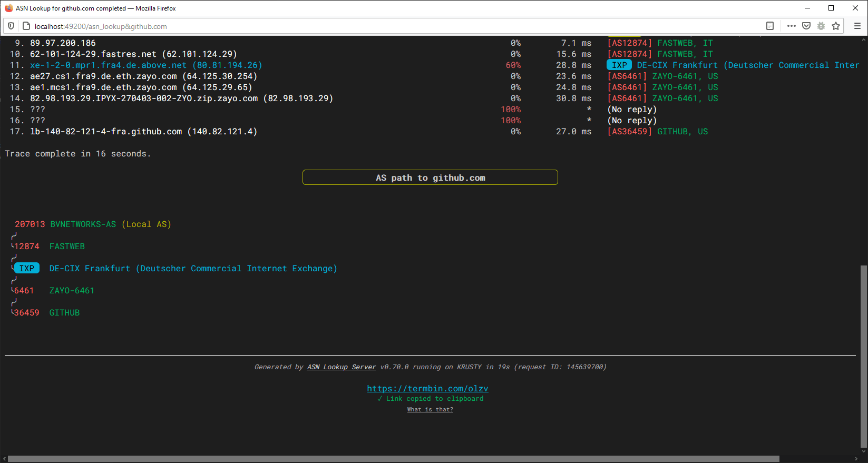Screen dimensions: 868x463
Task: Click AS number 36459 in path
Action: (x=27, y=313)
